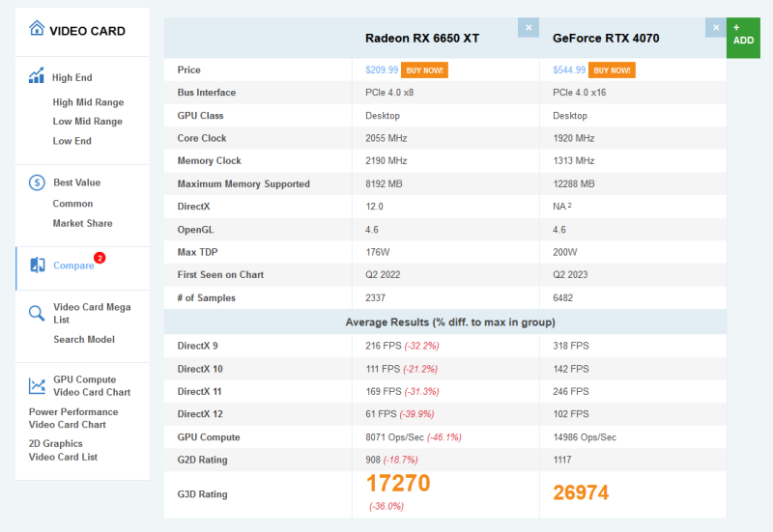
Task: Click the Radeon RX 6650 XT header
Action: click(422, 39)
